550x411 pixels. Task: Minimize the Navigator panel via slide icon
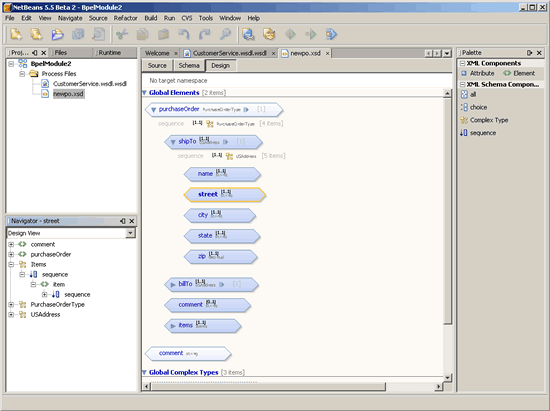[122, 221]
